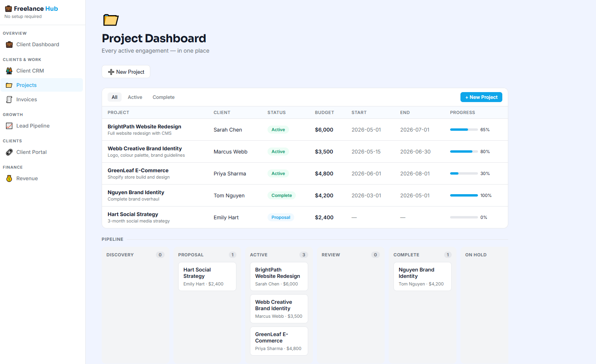Viewport: 596px width, 364px height.
Task: Click the BrightPath Website Redesign pipeline card
Action: tap(279, 276)
